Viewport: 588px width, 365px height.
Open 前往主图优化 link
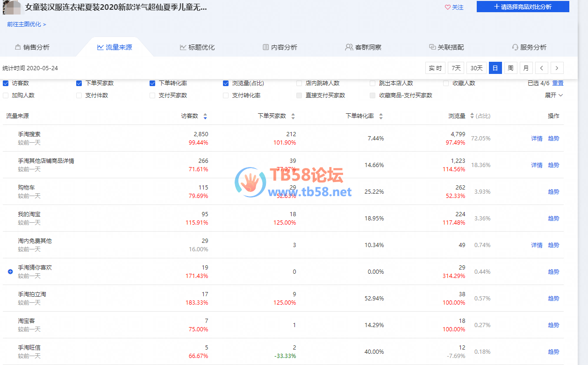point(26,24)
